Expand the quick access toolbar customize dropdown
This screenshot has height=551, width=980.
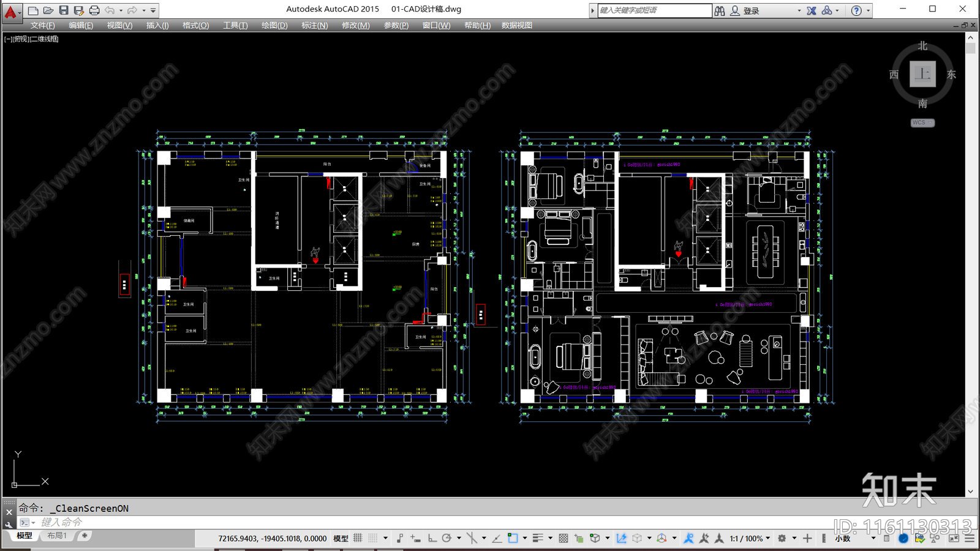153,10
